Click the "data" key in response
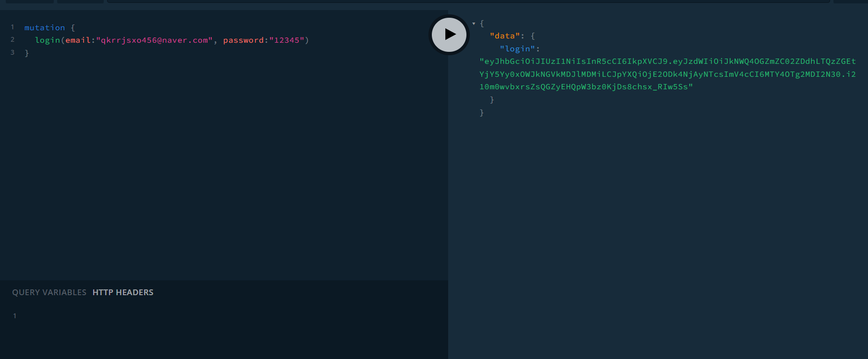This screenshot has width=868, height=359. [x=505, y=36]
